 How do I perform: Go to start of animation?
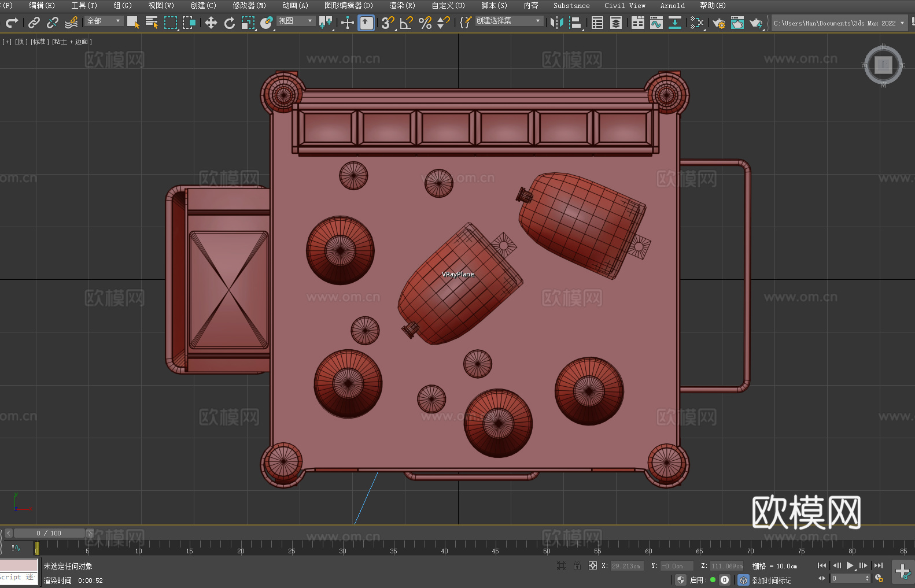tap(822, 565)
